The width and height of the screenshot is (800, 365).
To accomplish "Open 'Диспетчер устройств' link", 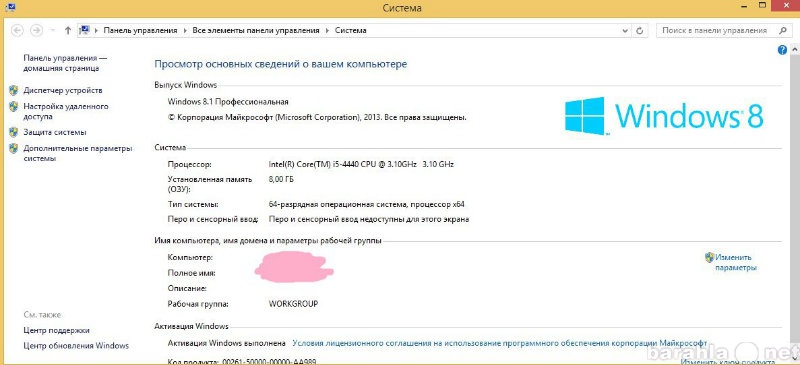I will coord(63,90).
